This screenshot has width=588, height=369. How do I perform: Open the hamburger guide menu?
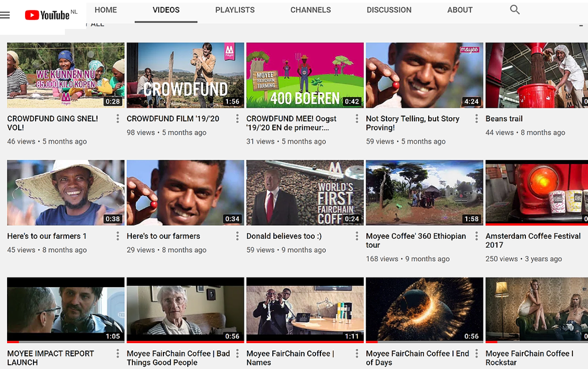pyautogui.click(x=5, y=15)
